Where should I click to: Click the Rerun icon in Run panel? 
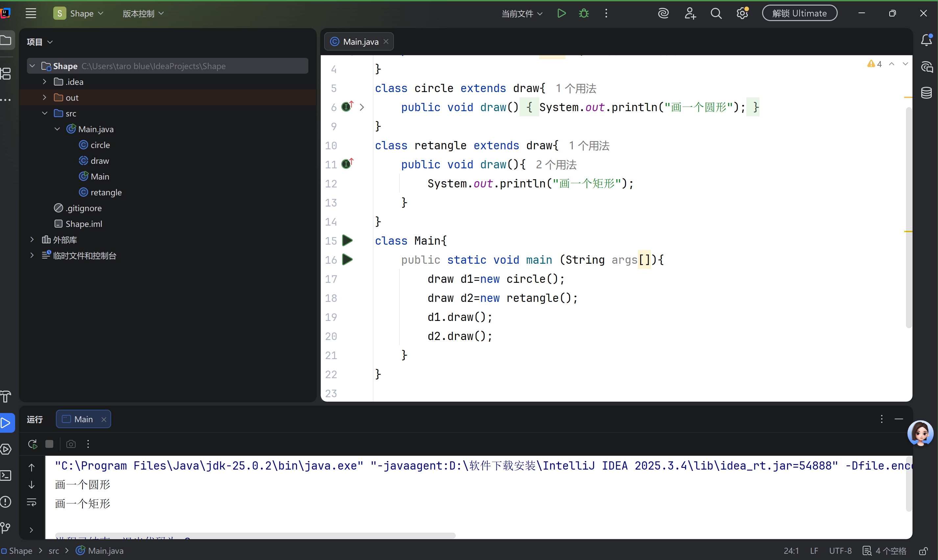33,444
